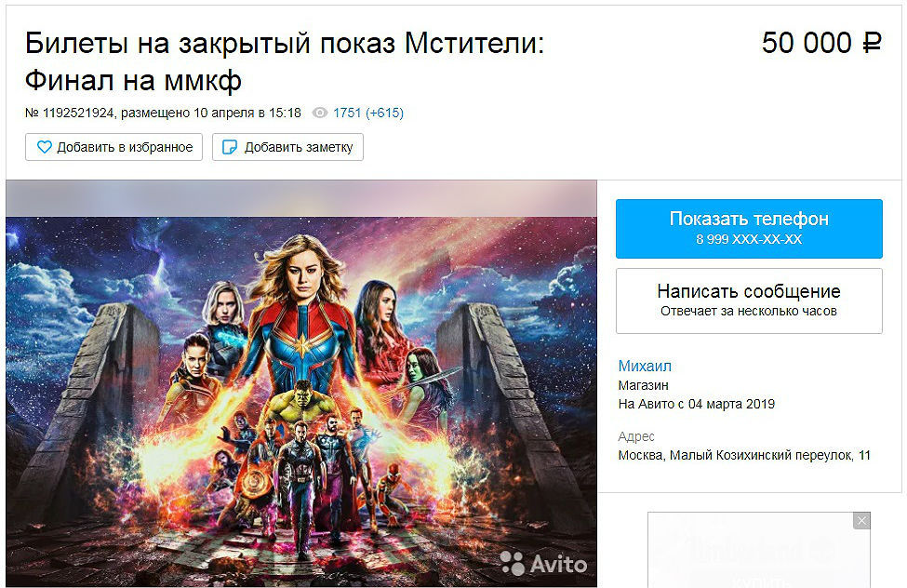Click the views count 1751 (+615)

tap(367, 113)
